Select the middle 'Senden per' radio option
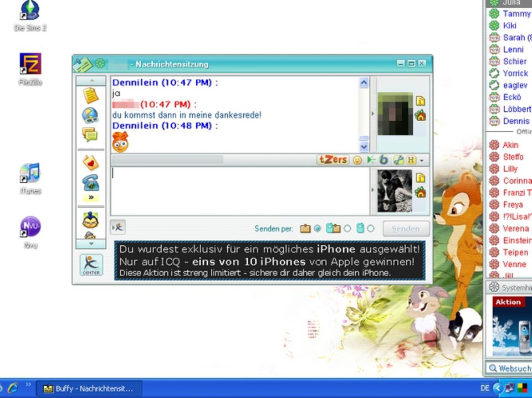 point(347,228)
